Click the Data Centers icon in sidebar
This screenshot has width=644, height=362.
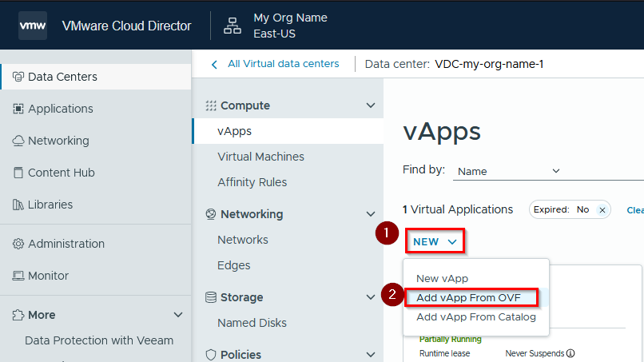pyautogui.click(x=18, y=77)
